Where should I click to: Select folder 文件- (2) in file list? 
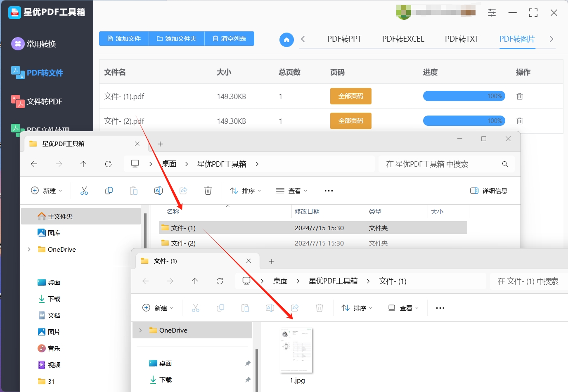[313, 243]
